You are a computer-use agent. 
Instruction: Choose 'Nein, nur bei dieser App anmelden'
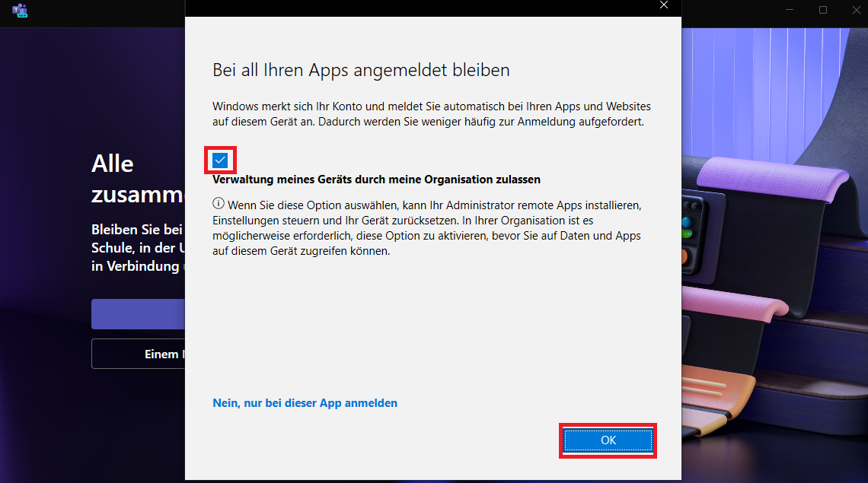(x=305, y=403)
